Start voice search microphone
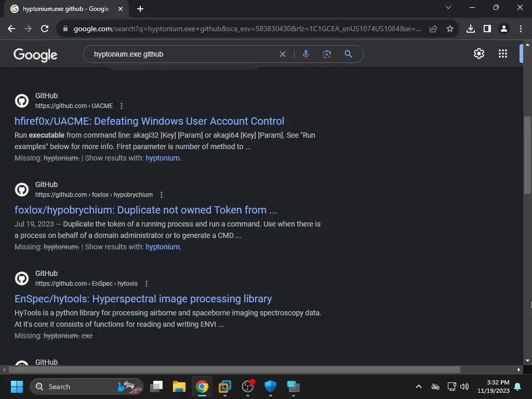 305,54
